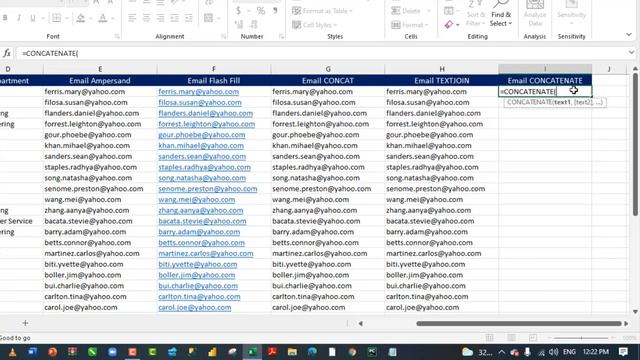The image size is (640, 360).
Task: Center text horizontally
Action: (146, 18)
